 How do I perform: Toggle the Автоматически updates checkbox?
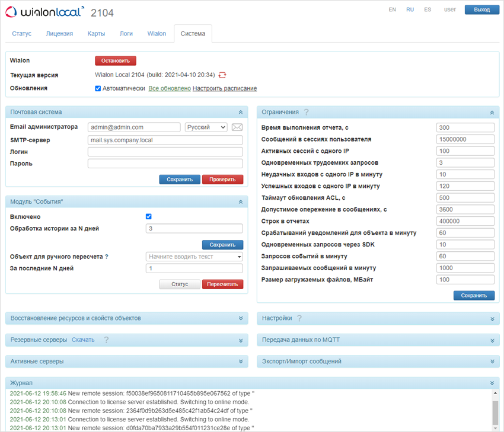[x=98, y=88]
